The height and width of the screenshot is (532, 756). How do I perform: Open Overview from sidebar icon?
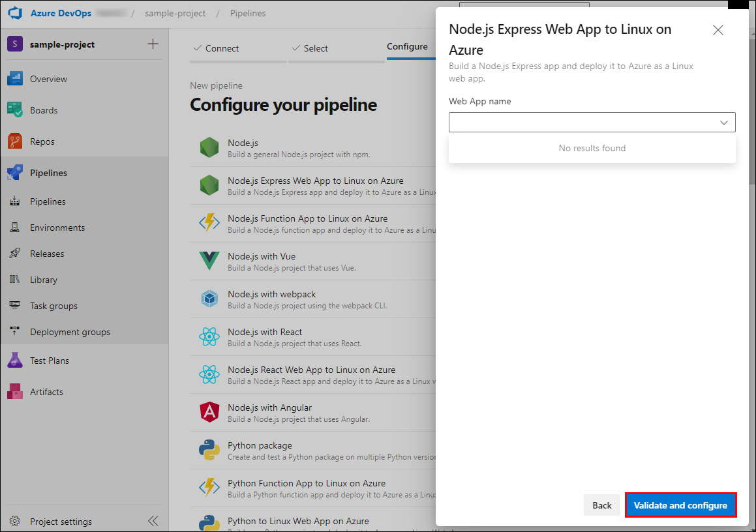click(x=15, y=78)
